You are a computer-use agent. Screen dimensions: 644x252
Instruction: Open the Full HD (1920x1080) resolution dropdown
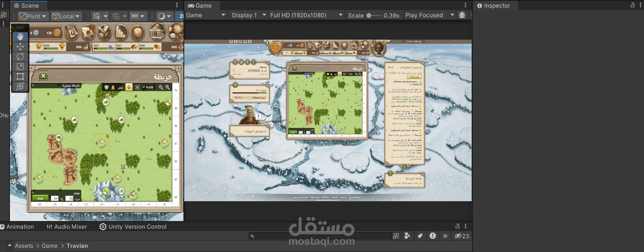click(x=307, y=15)
